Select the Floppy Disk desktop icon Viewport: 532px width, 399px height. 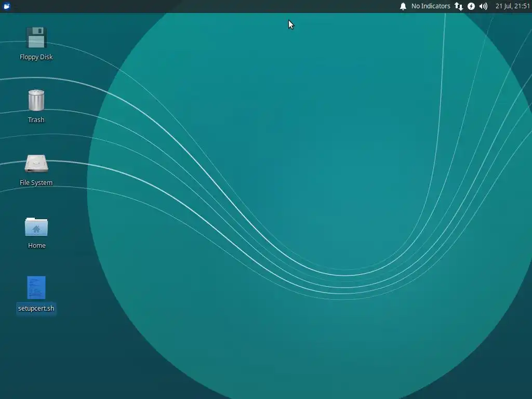click(x=36, y=37)
